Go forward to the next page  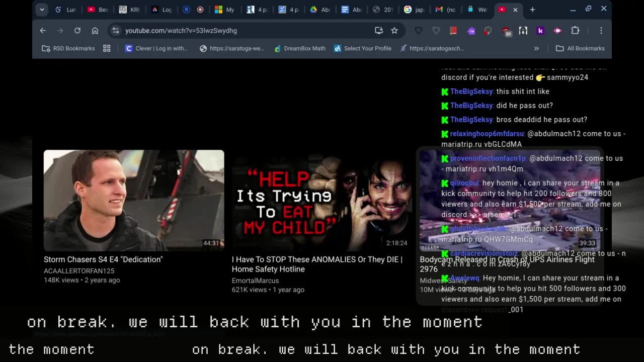pos(60,31)
